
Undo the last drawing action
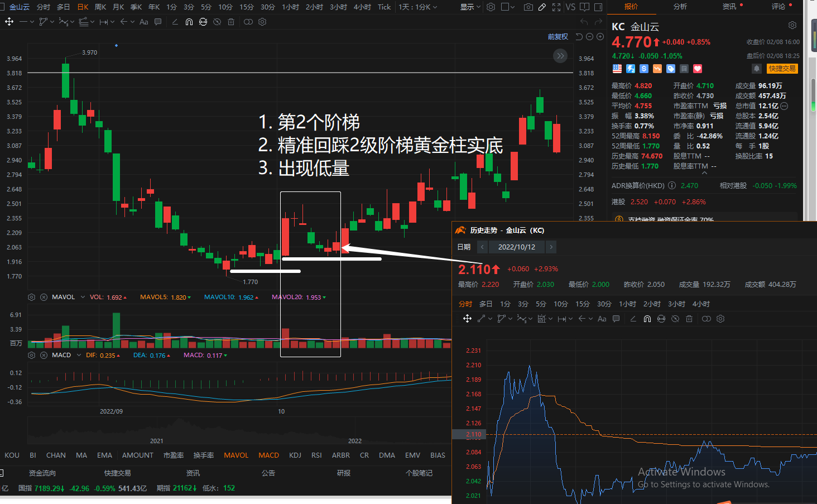click(x=584, y=22)
